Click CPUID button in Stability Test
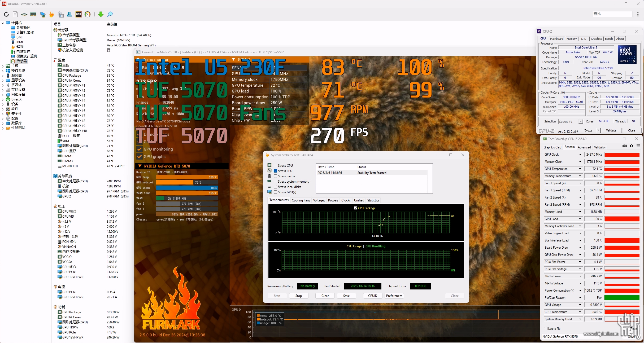644x343 pixels. 373,296
